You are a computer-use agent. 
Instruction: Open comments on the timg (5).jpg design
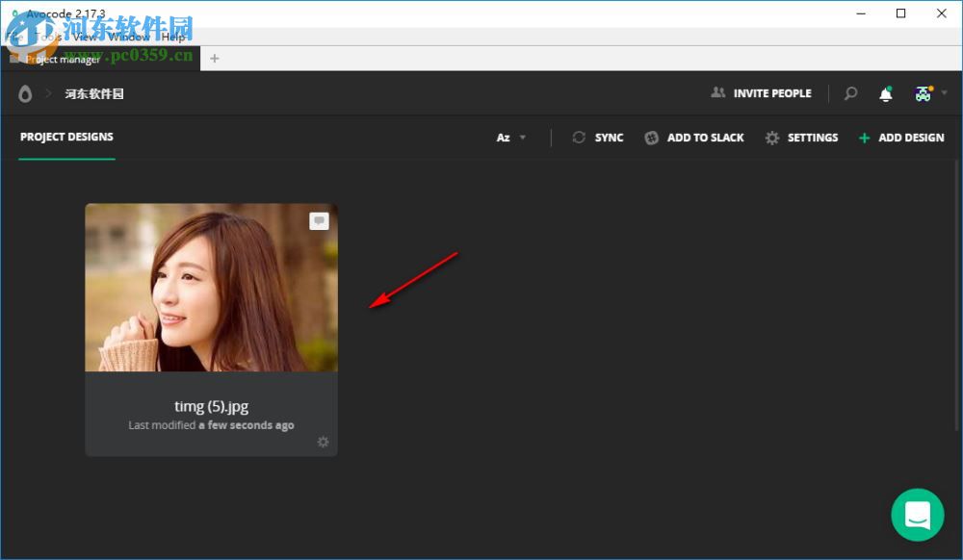click(319, 220)
